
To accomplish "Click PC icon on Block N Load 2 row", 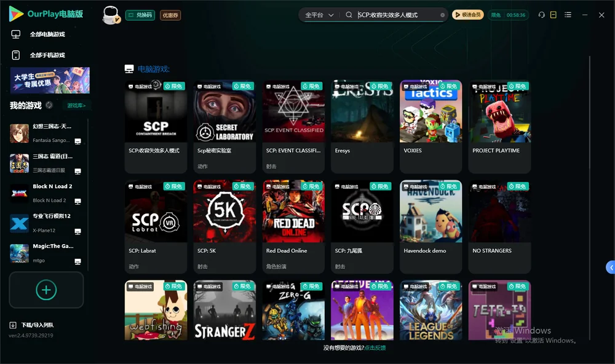I will 77,201.
